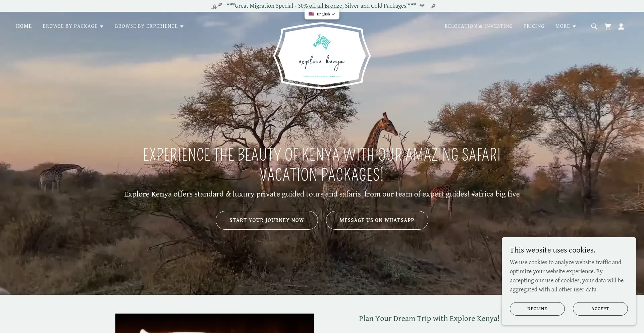Open Relocation & Investing page

tap(479, 26)
